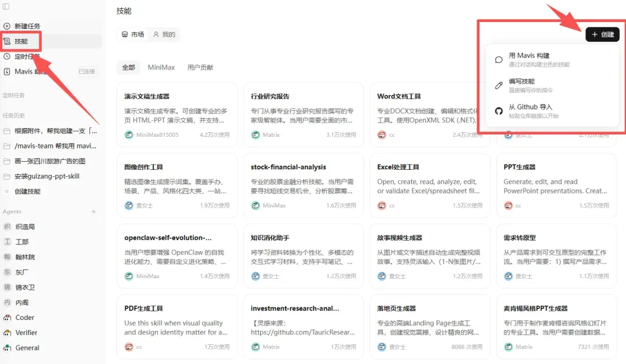Click cc avatar on PPT生成器 card

point(508,206)
